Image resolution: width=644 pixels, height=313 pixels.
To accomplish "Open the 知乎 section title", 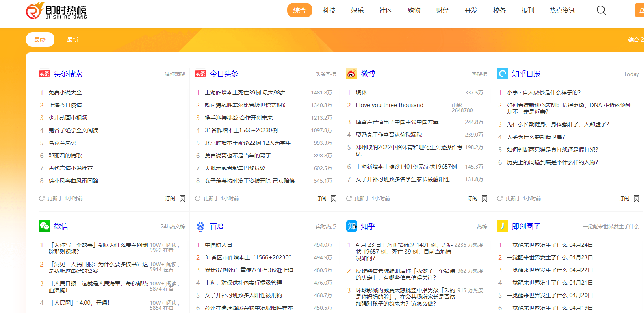I will pos(368,226).
